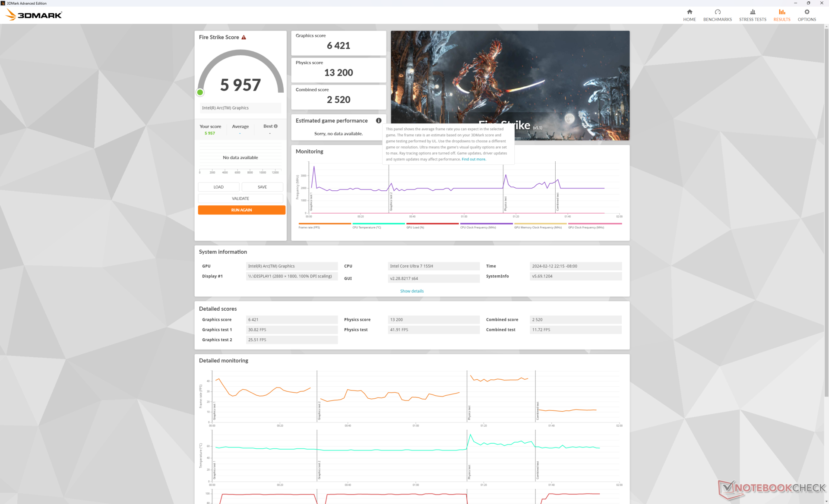
Task: Expand system info with Show details
Action: pyautogui.click(x=411, y=291)
